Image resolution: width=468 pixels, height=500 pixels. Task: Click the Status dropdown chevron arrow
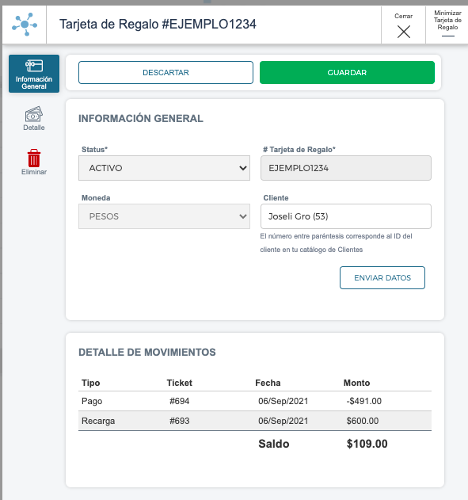243,168
